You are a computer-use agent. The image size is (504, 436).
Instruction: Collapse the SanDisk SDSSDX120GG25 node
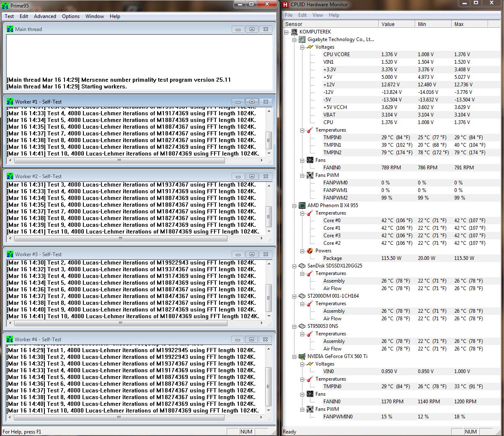pos(295,266)
